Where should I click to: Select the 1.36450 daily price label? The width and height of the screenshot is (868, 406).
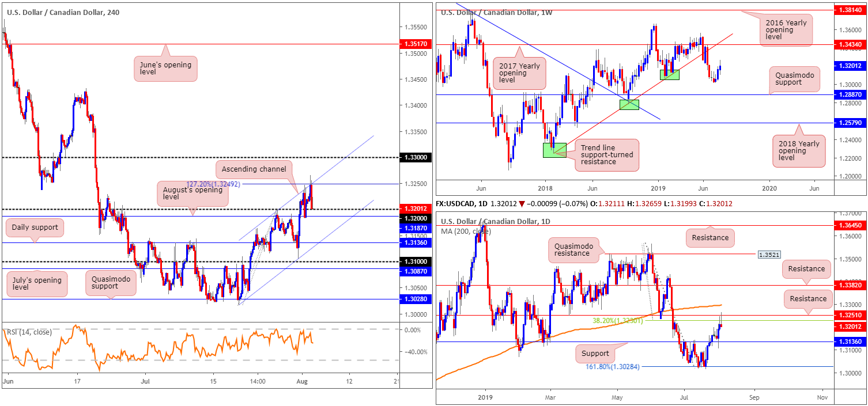(851, 225)
